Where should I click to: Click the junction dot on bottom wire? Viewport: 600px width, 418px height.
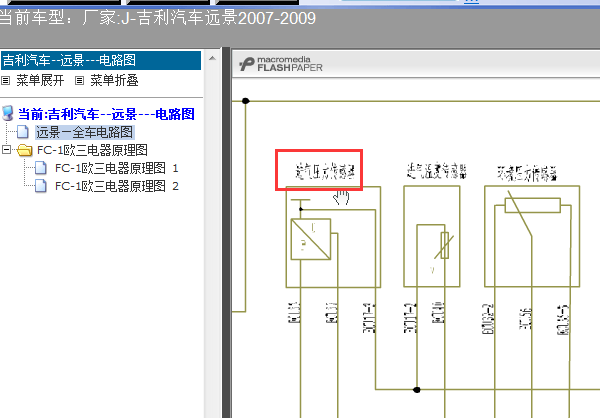click(x=417, y=390)
